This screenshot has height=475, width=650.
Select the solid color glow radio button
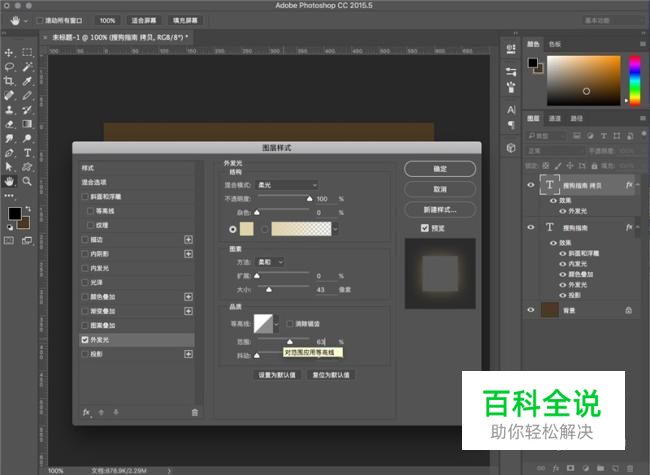point(233,229)
